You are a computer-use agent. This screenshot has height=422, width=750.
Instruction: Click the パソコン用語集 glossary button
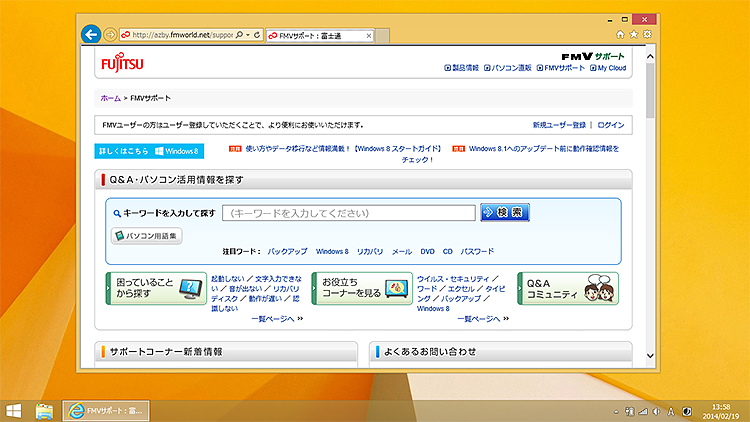pos(146,236)
